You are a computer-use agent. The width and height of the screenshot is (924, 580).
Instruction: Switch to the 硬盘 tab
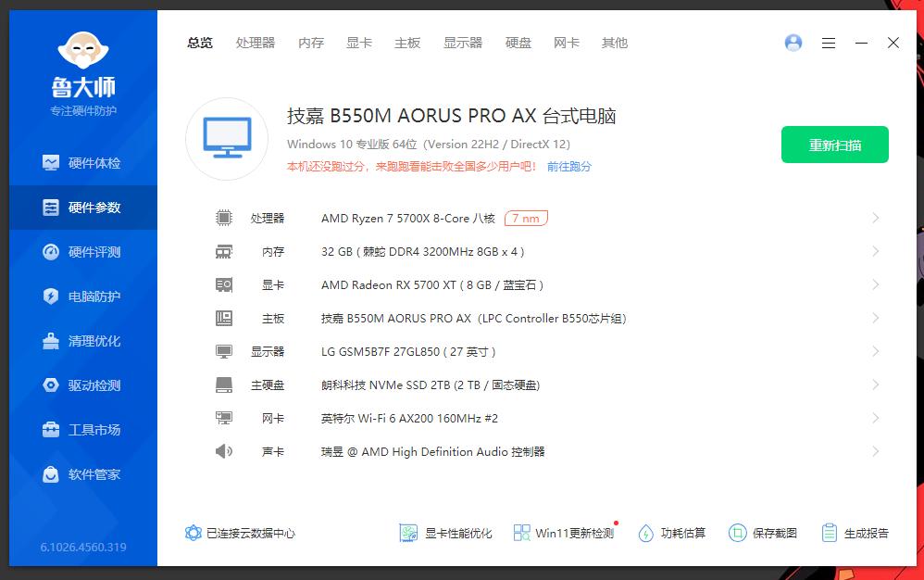coord(518,43)
